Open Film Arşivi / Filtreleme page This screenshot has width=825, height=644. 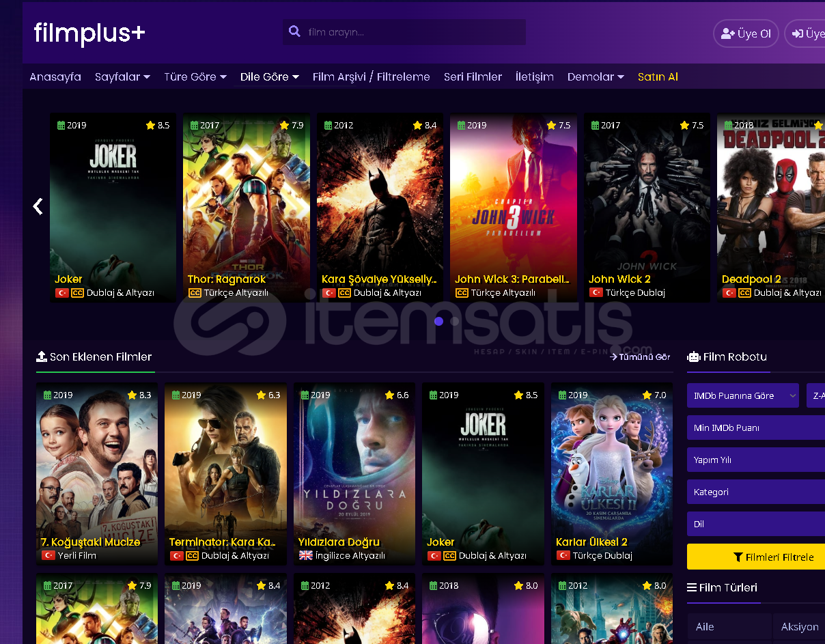pos(372,76)
